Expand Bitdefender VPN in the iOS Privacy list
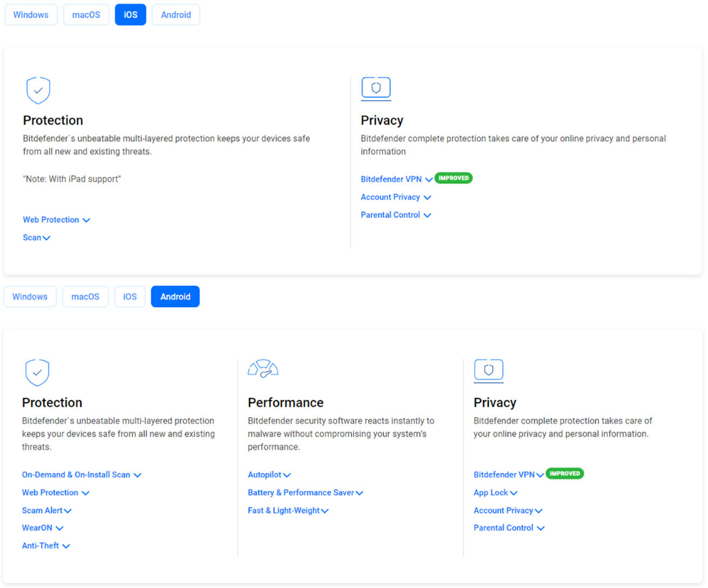This screenshot has width=708, height=588. point(396,179)
